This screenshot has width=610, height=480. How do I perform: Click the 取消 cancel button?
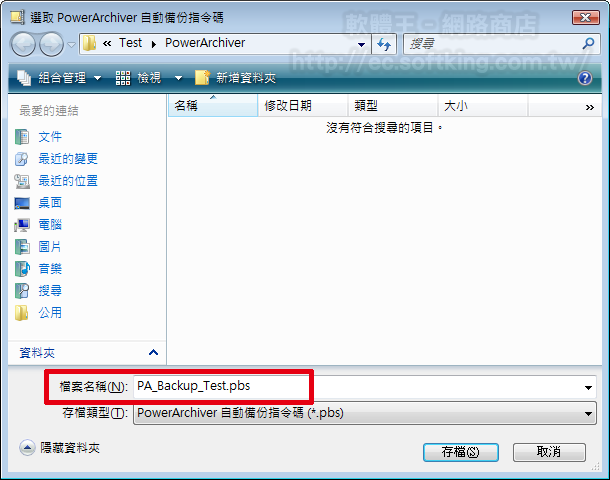549,452
